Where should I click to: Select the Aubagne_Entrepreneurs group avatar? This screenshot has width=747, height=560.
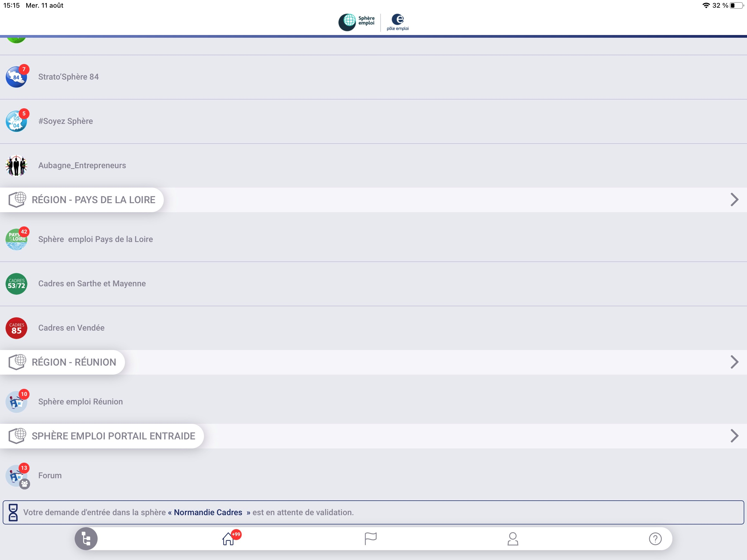(x=16, y=165)
